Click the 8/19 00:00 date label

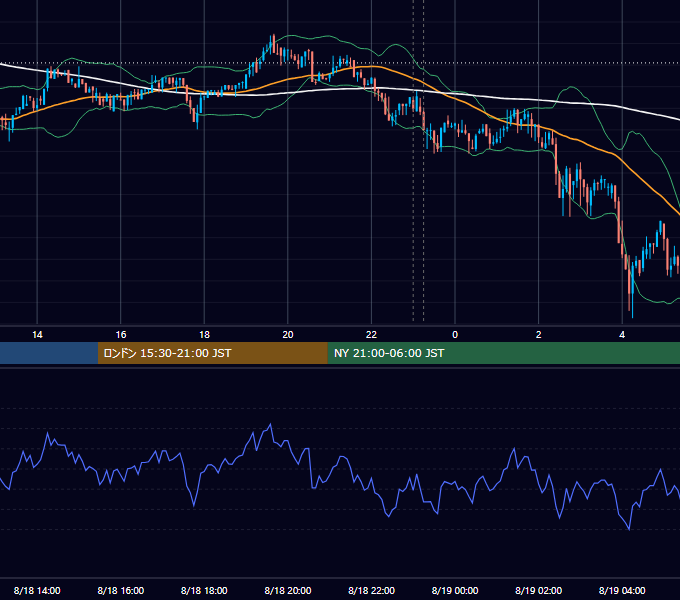click(455, 590)
